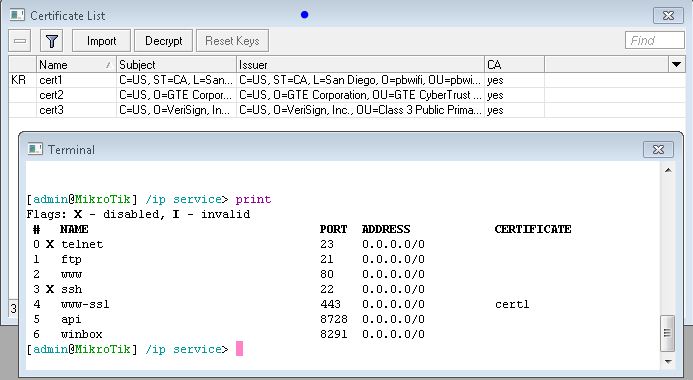This screenshot has height=380, width=693.
Task: Click the remove (minus) button in Certificate List
Action: (x=20, y=41)
